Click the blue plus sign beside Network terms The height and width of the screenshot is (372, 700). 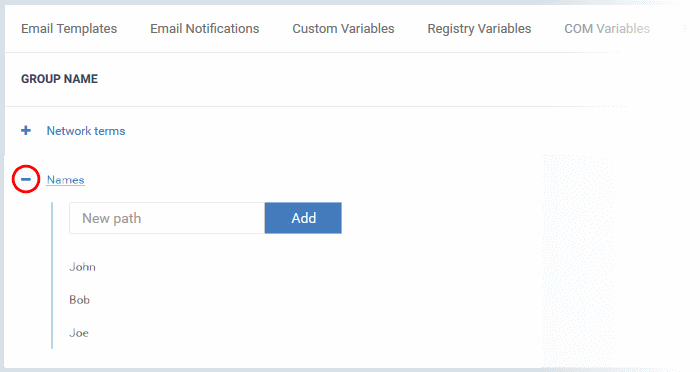(26, 130)
